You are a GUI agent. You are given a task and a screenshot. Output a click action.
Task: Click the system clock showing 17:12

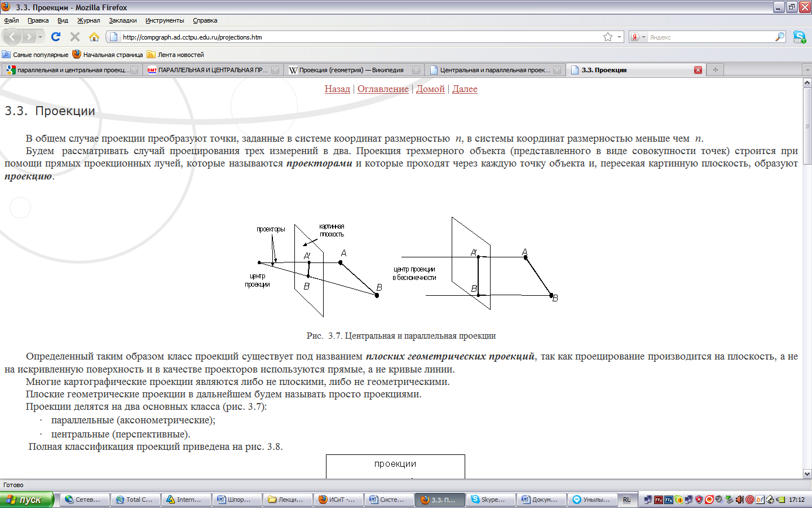(797, 500)
